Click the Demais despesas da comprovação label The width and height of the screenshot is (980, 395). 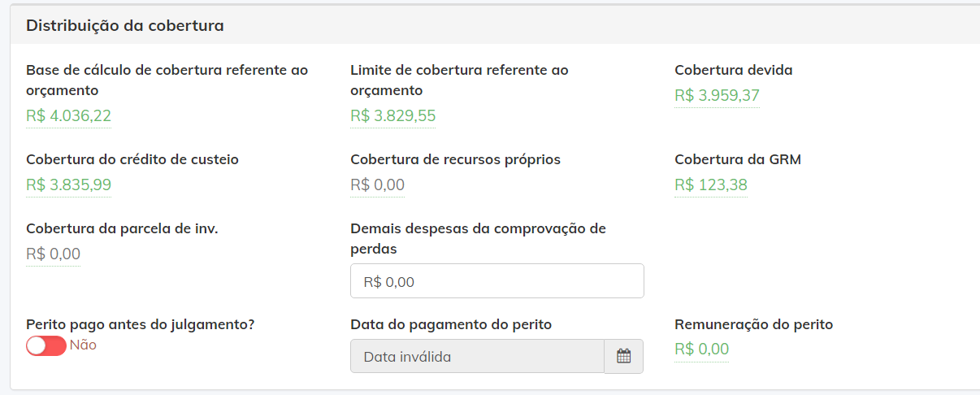point(478,239)
